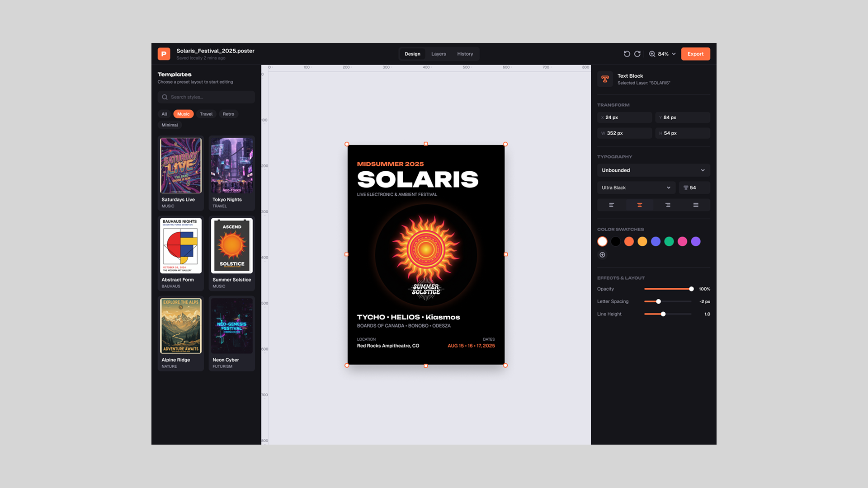Image resolution: width=868 pixels, height=488 pixels.
Task: Redo the last action
Action: [x=637, y=54]
